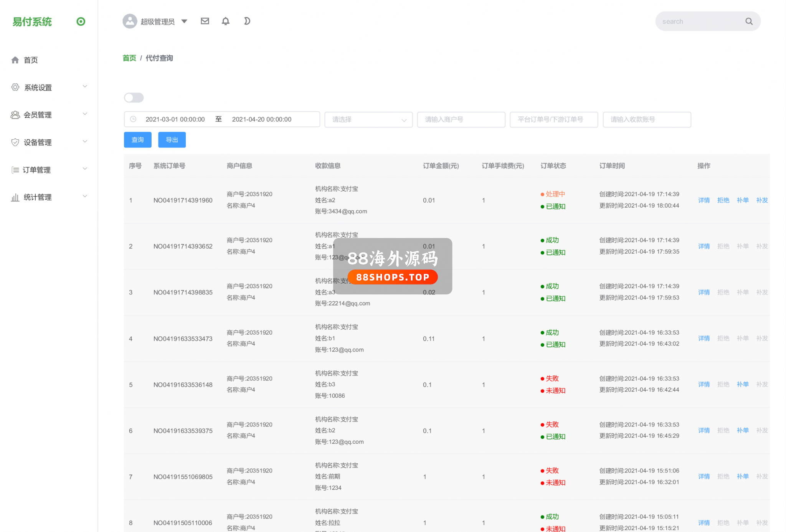Screen dimensions: 786x532
Task: Click the 导出 export button
Action: click(172, 140)
